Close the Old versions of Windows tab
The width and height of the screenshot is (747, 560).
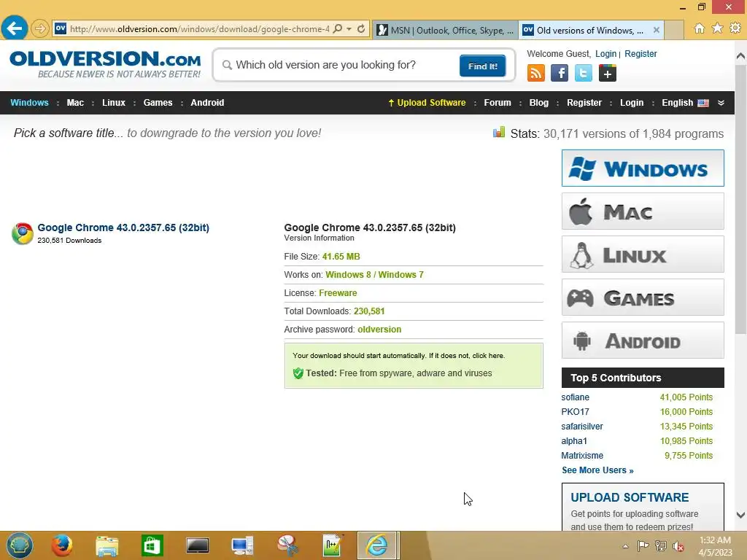(656, 29)
